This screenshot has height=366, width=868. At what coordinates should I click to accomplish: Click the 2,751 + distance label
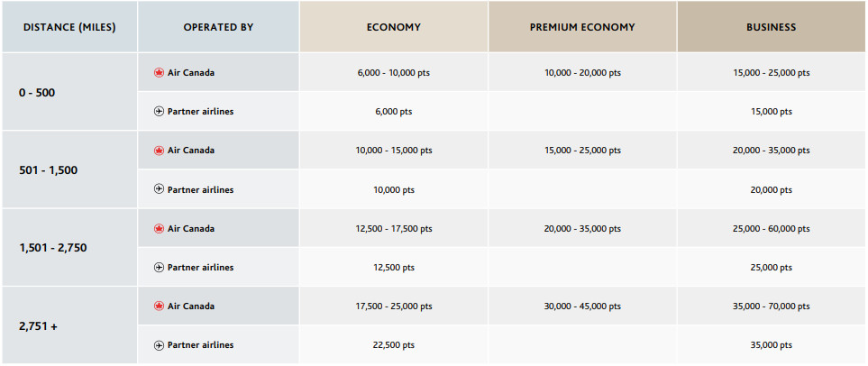pos(38,325)
